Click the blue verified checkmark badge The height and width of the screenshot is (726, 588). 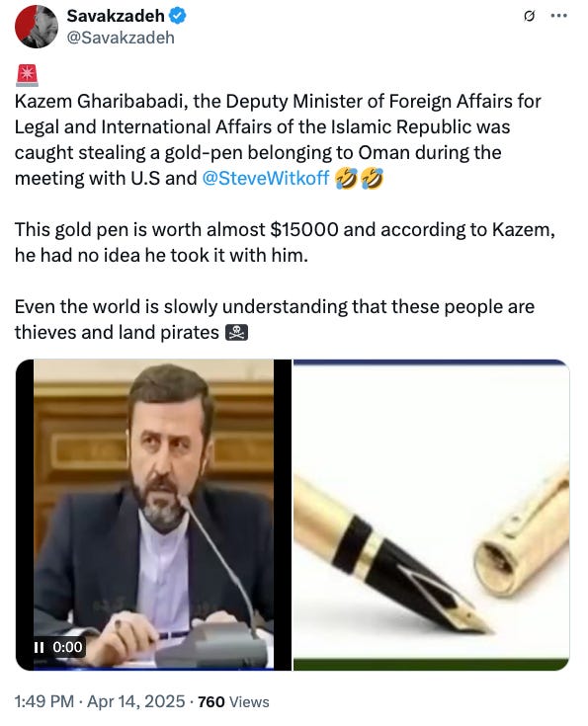178,16
